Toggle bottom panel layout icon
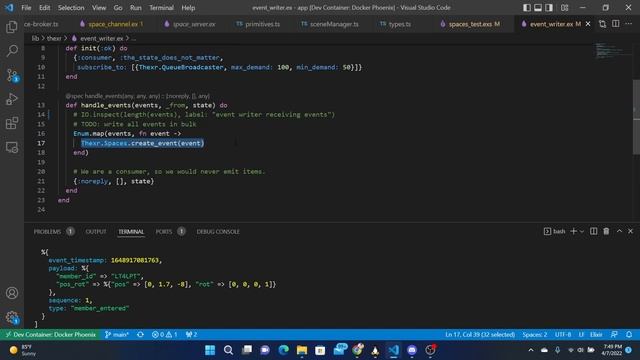Image resolution: width=640 pixels, height=360 pixels. pyautogui.click(x=538, y=8)
